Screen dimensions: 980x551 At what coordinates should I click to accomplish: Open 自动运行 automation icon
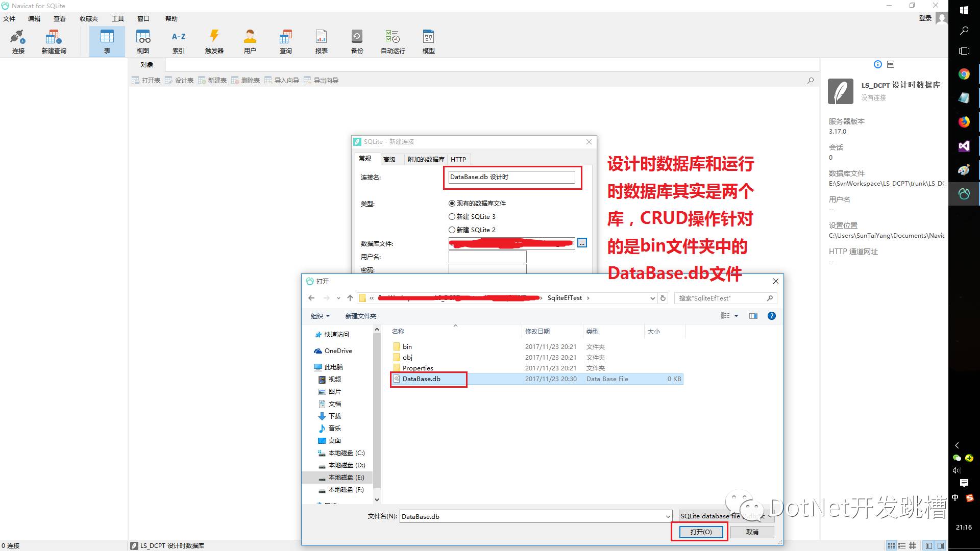coord(393,41)
